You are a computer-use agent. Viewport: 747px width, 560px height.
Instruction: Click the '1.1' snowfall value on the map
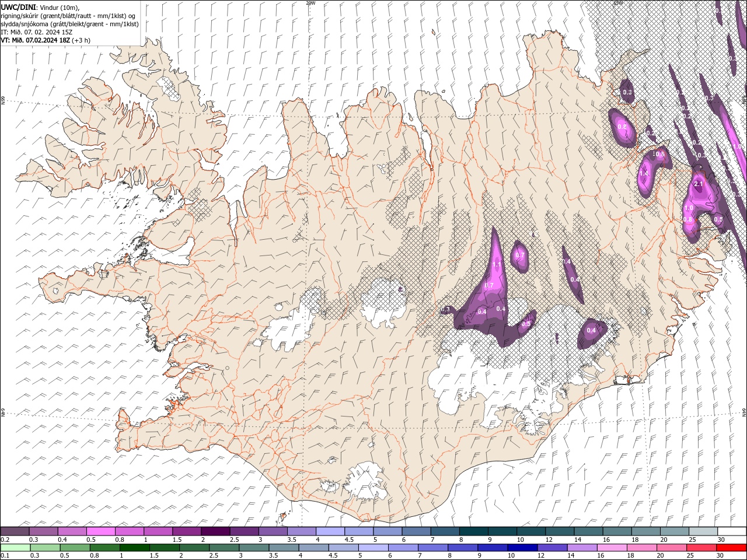pyautogui.click(x=497, y=264)
